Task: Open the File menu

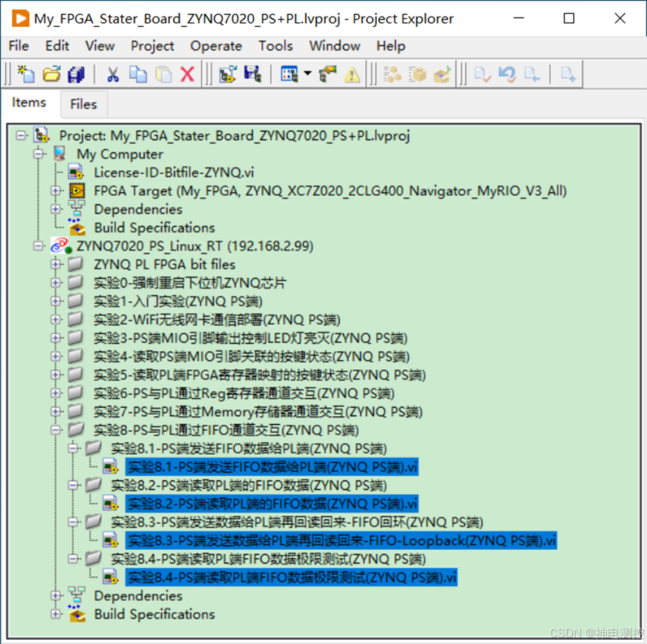Action: 19,46
